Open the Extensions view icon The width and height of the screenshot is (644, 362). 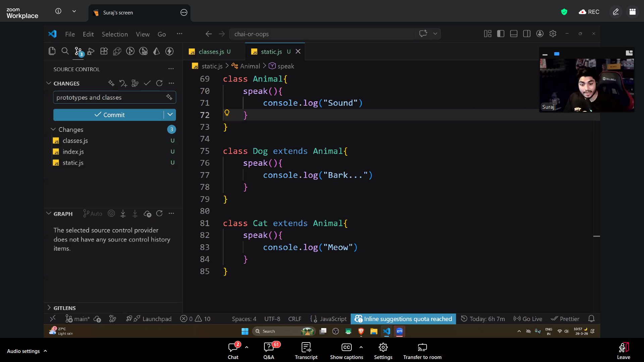104,51
